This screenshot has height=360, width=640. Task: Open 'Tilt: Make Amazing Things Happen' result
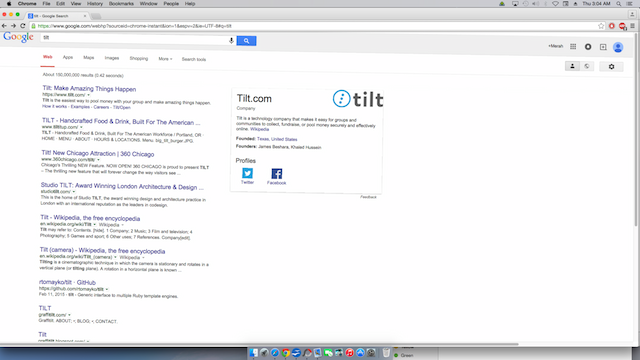pos(89,89)
